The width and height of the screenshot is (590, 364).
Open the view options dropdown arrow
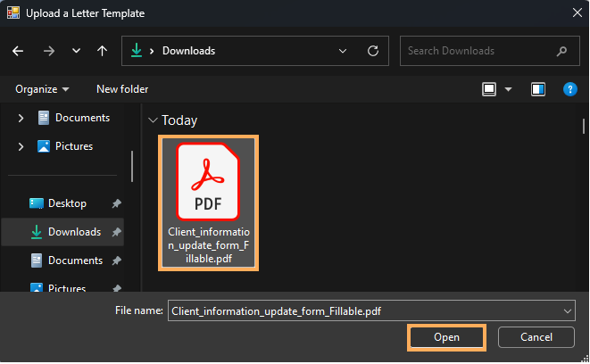point(509,89)
